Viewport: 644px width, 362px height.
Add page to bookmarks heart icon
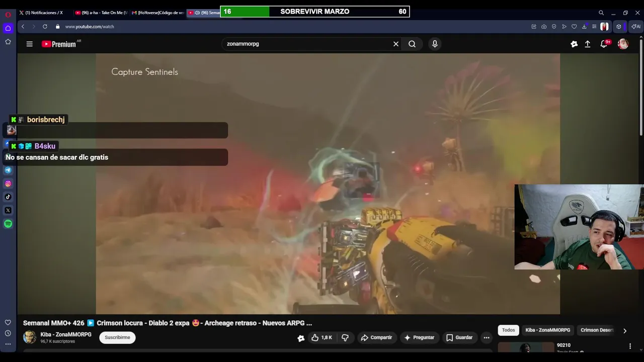[x=574, y=27]
